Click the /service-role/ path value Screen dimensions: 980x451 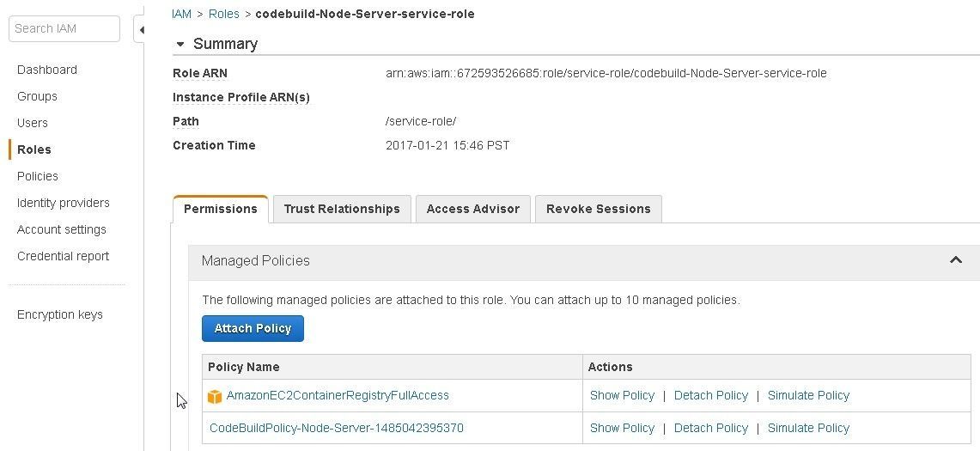[x=421, y=121]
